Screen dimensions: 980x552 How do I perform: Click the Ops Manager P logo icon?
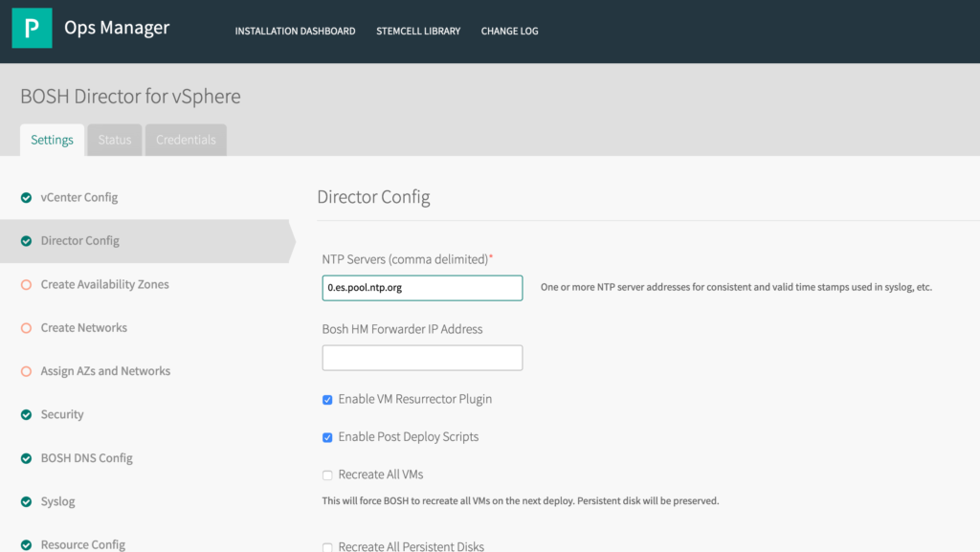(x=32, y=27)
